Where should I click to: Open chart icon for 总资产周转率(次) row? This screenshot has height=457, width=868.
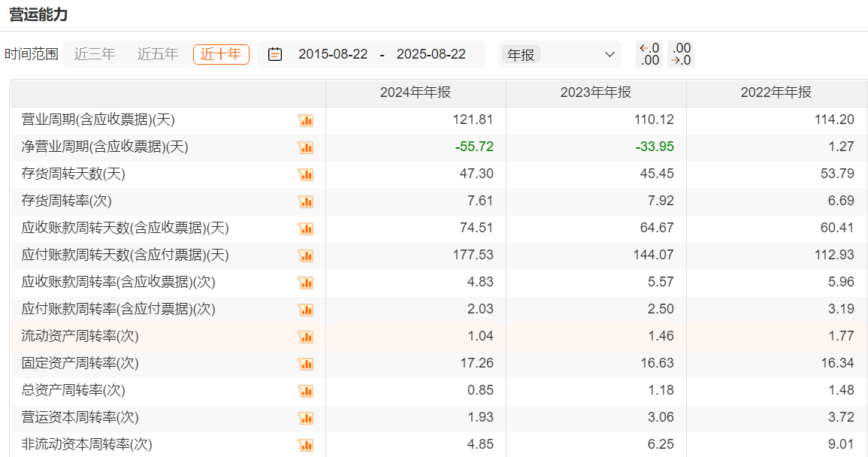point(306,391)
